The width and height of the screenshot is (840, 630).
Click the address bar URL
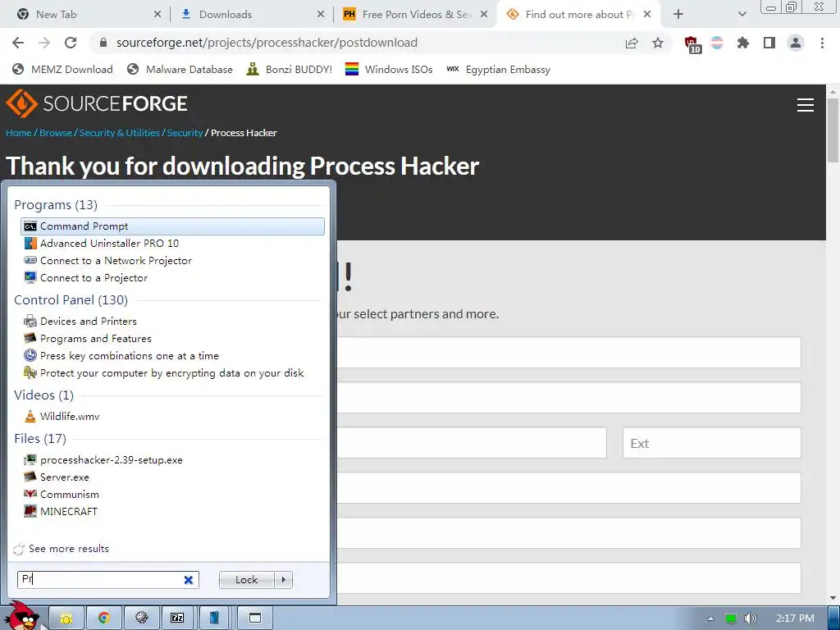(x=267, y=43)
